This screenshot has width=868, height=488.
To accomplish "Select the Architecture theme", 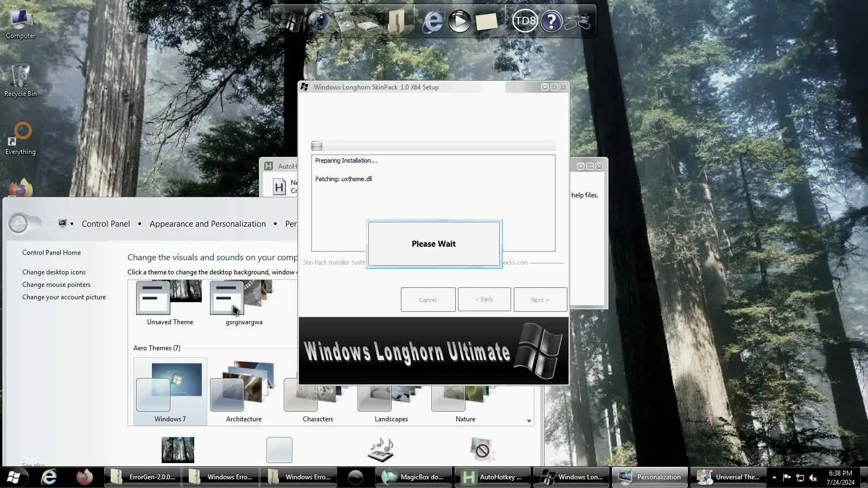I will 244,391.
